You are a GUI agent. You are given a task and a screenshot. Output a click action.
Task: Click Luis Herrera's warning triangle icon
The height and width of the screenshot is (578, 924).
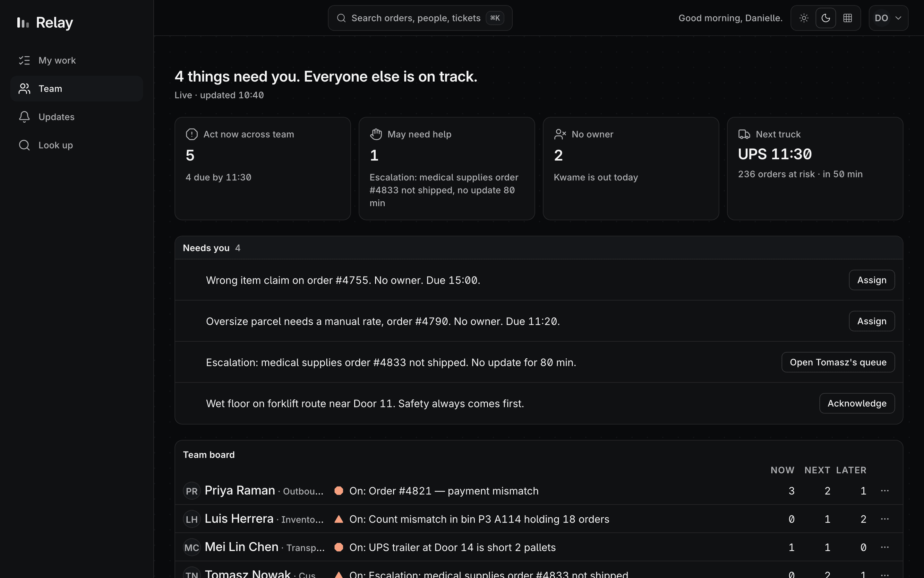[x=339, y=519]
